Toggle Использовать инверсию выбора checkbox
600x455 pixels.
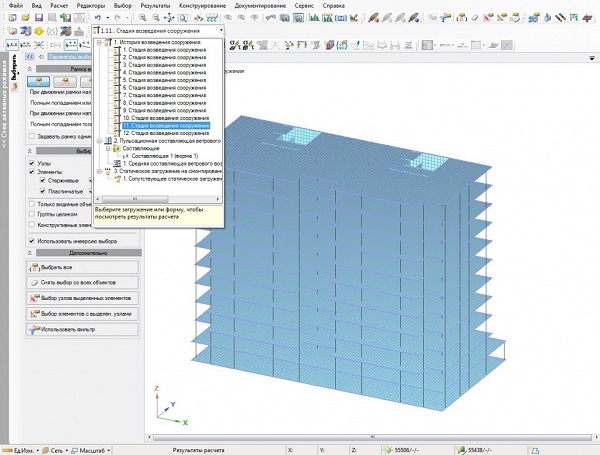[x=32, y=241]
